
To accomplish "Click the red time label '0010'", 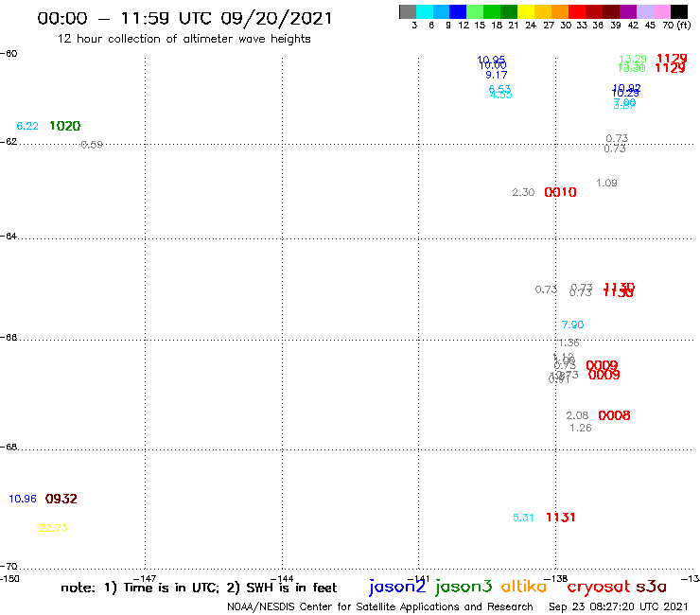I will point(560,192).
